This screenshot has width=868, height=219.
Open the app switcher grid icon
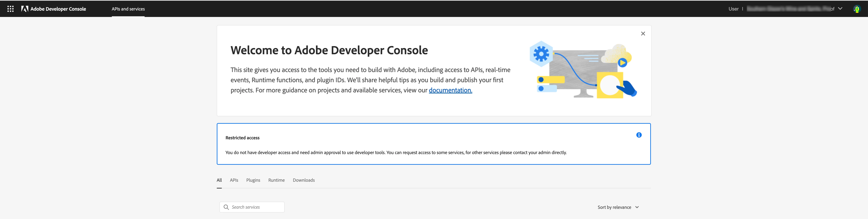click(11, 9)
